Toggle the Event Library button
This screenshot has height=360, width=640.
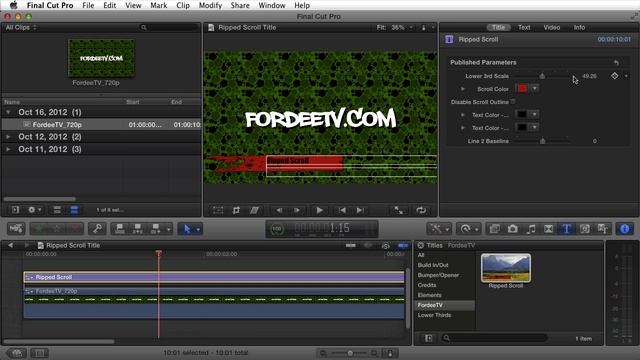pyautogui.click(x=15, y=210)
